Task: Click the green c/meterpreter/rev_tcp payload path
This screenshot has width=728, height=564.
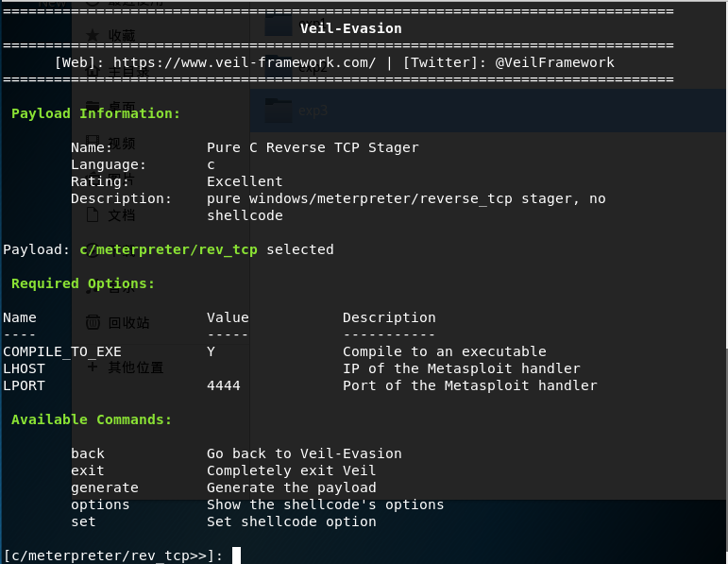Action: [168, 249]
